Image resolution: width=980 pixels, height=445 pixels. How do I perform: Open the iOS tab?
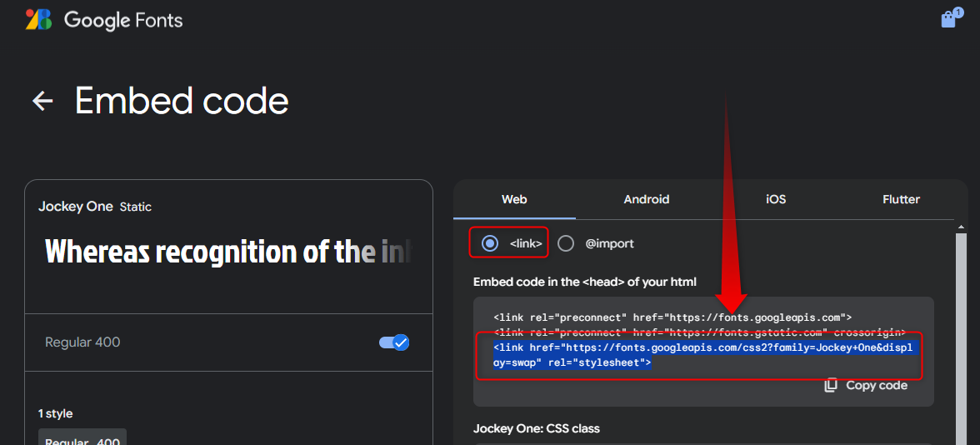(776, 199)
